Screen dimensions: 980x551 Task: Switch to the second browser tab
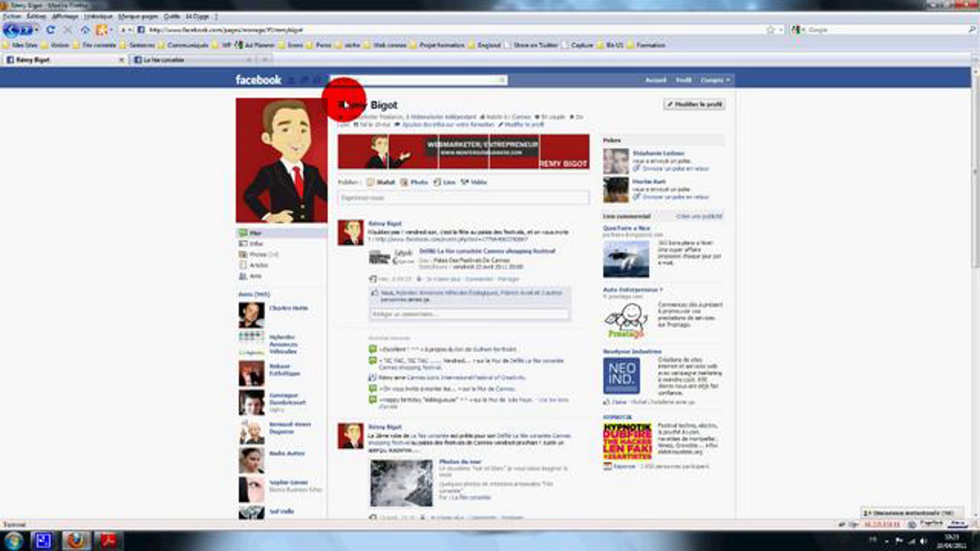(192, 60)
